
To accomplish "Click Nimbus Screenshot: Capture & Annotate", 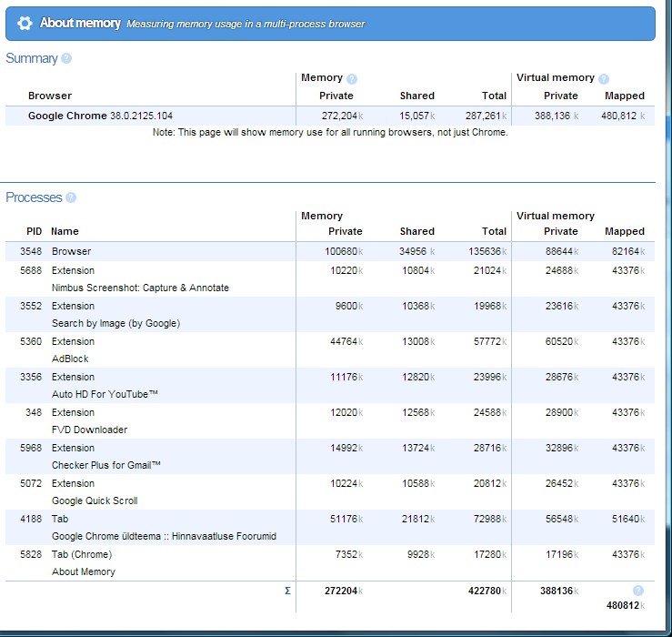I will pyautogui.click(x=140, y=288).
